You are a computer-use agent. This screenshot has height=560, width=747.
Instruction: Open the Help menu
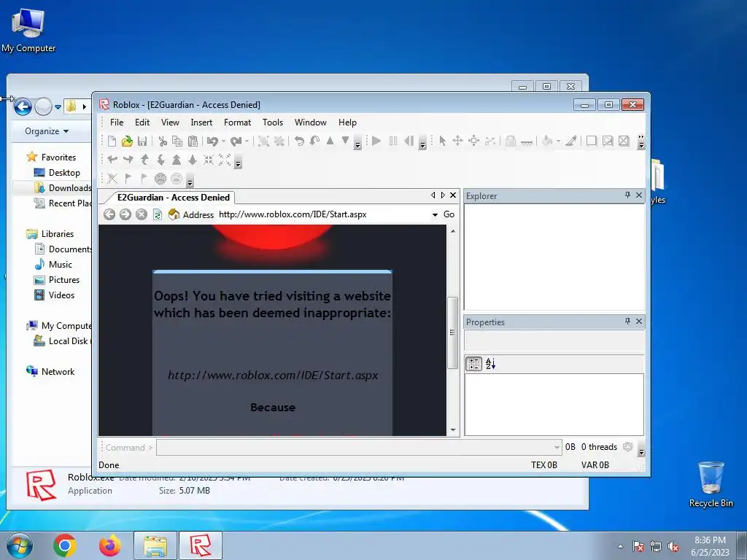click(347, 122)
